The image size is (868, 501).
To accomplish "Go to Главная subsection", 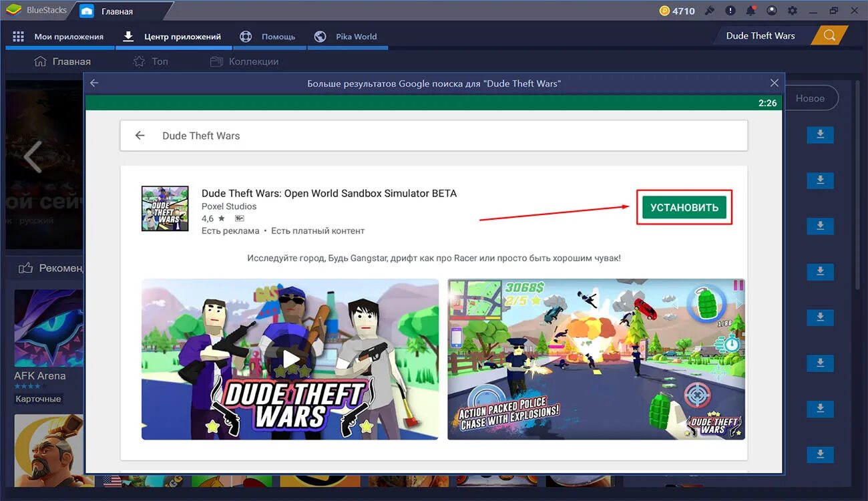I will 62,61.
